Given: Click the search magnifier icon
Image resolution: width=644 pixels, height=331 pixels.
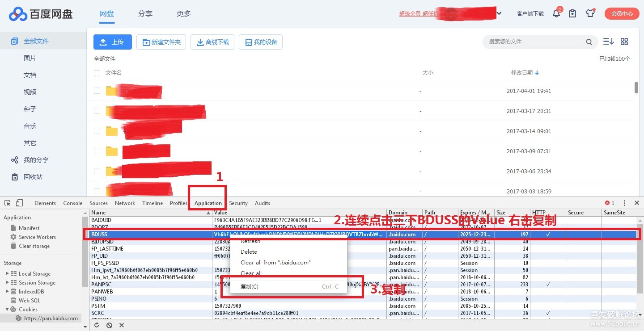Looking at the screenshot, I should pyautogui.click(x=589, y=42).
